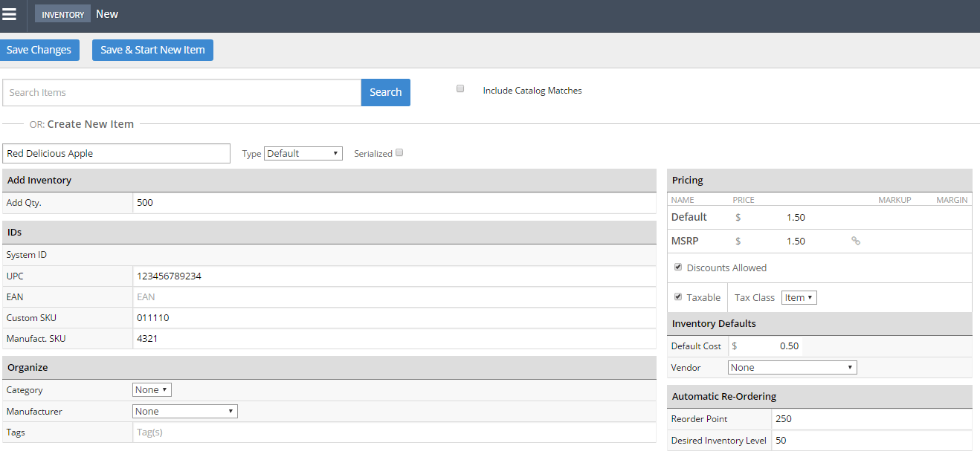Select the Category dropdown

[x=152, y=389]
